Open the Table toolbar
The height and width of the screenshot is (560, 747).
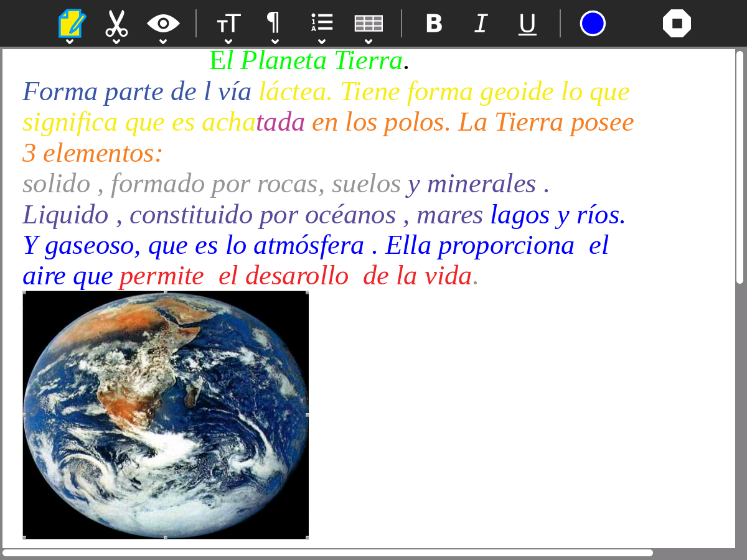[x=369, y=24]
